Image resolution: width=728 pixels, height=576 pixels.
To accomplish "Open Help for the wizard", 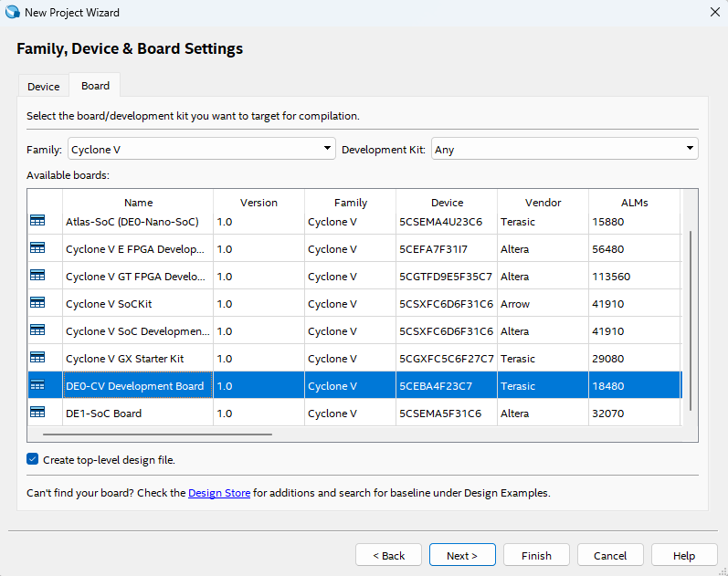I will pyautogui.click(x=684, y=555).
